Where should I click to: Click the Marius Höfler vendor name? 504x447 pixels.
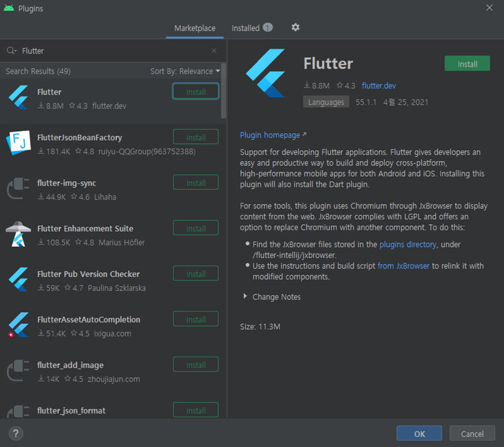coord(121,242)
